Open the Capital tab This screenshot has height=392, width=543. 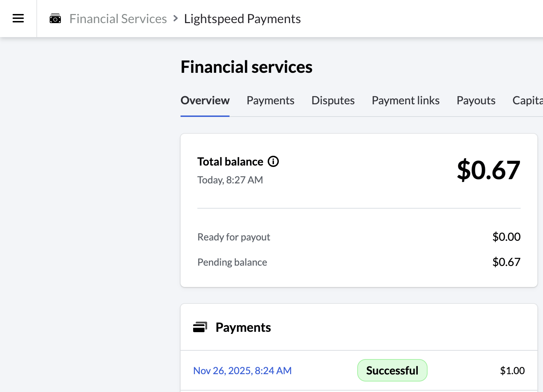coord(528,100)
